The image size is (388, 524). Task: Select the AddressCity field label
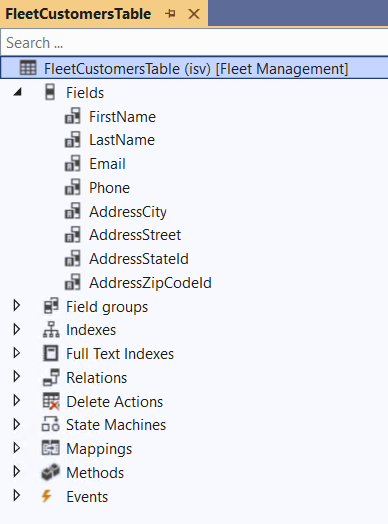128,212
